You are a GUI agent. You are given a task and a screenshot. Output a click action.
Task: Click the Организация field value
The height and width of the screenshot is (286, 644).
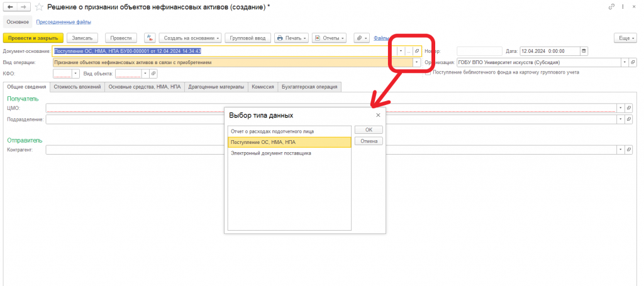point(538,62)
